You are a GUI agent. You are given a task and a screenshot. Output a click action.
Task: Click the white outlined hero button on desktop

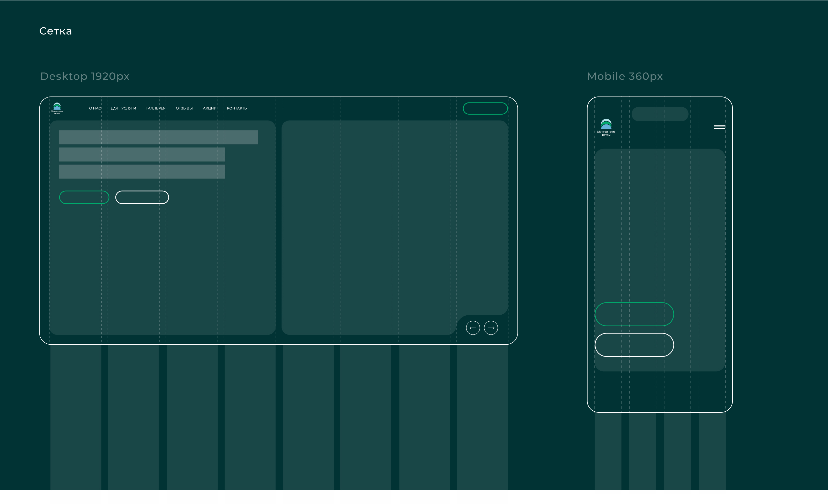tap(142, 197)
